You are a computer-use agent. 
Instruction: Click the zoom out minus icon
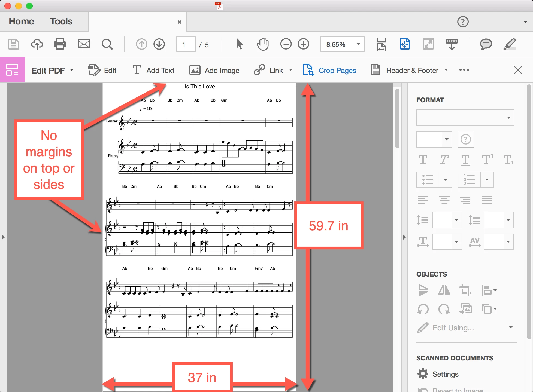point(286,44)
